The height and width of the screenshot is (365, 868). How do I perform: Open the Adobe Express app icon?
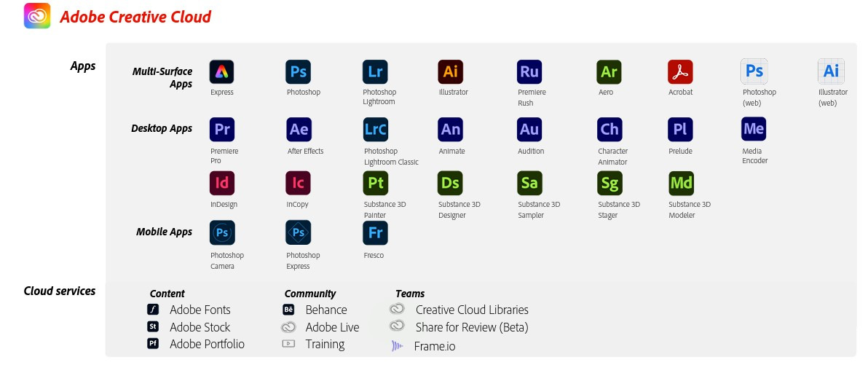[x=221, y=72]
